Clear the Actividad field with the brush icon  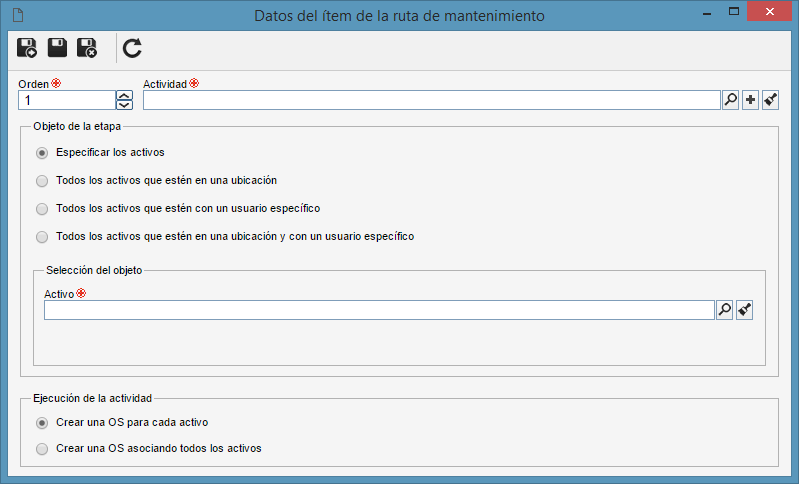(770, 100)
